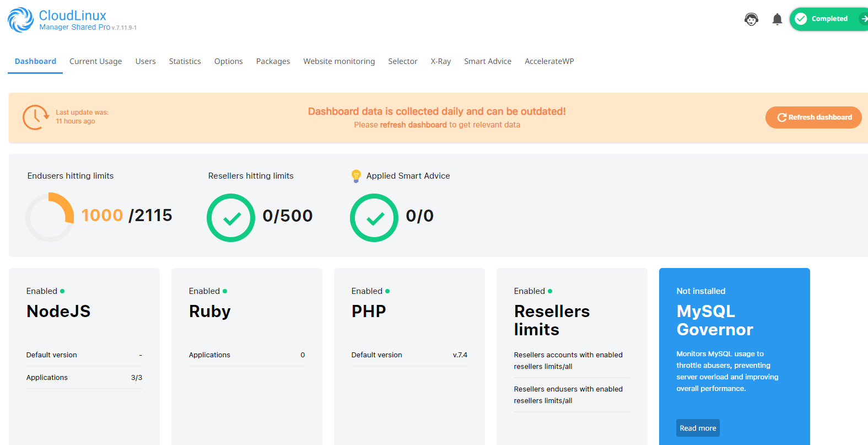Click the Not installed status label
868x445 pixels.
pyautogui.click(x=701, y=291)
